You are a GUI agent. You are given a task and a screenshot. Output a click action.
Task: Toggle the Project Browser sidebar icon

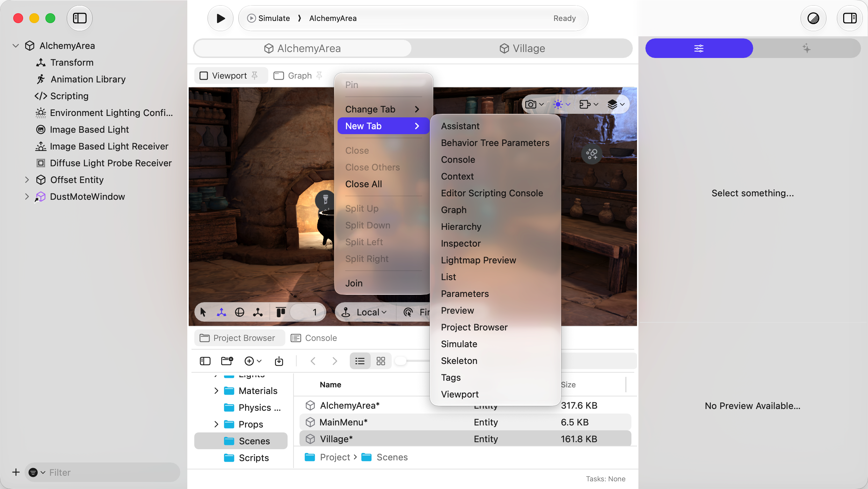pos(205,361)
